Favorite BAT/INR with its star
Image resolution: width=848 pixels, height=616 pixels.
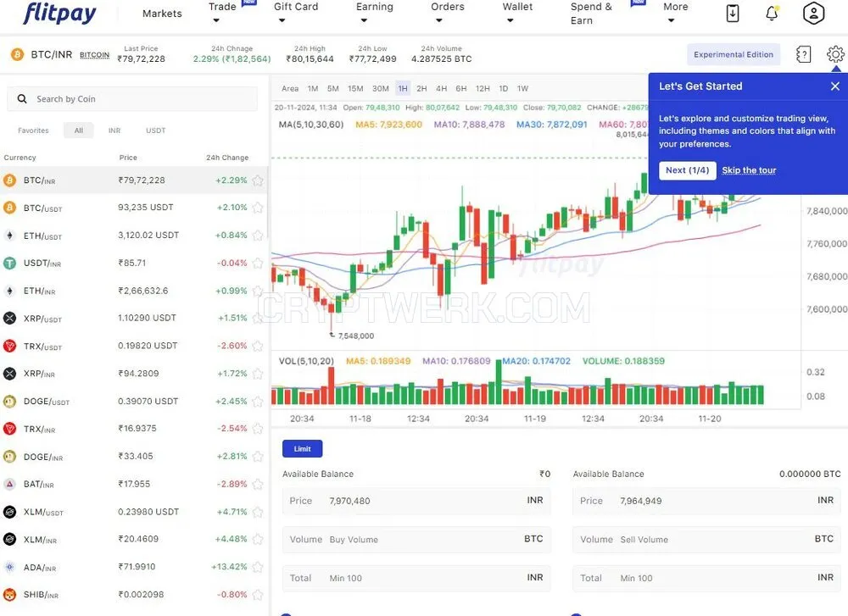point(258,484)
